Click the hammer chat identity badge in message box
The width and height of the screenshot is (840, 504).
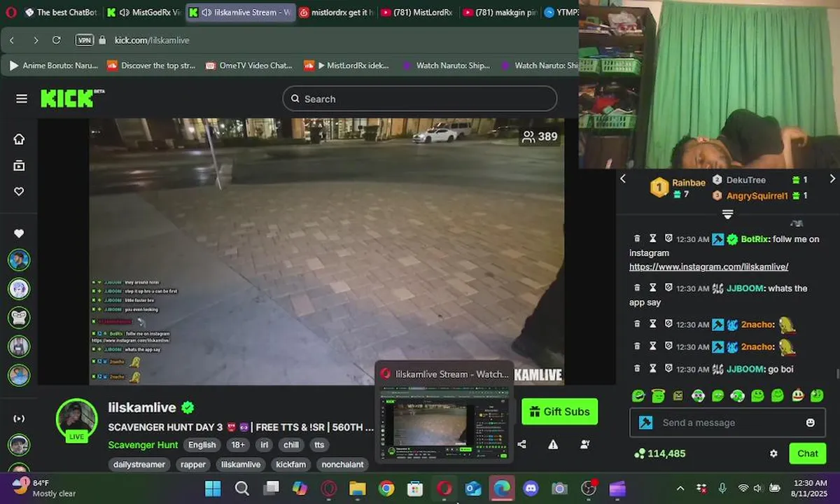[646, 423]
